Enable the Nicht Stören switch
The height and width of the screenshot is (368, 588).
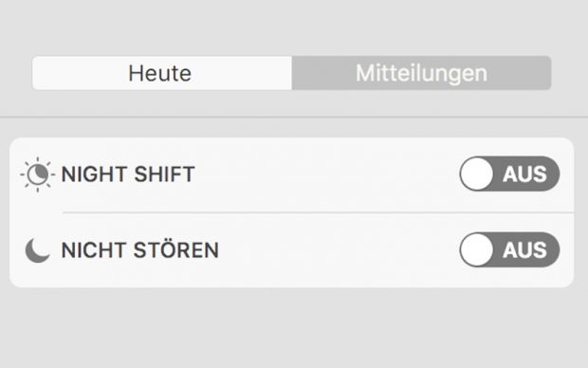pyautogui.click(x=509, y=249)
